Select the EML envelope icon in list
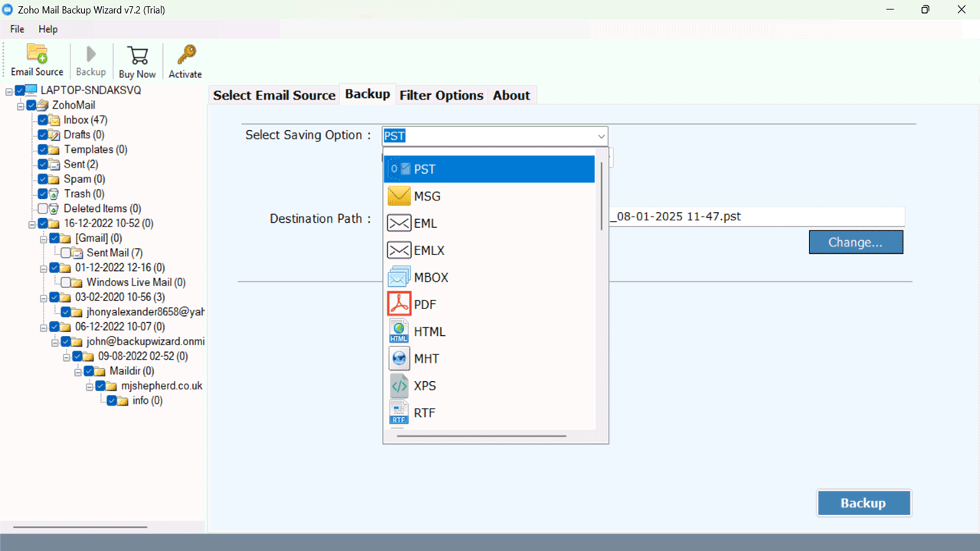980x551 pixels. click(399, 223)
